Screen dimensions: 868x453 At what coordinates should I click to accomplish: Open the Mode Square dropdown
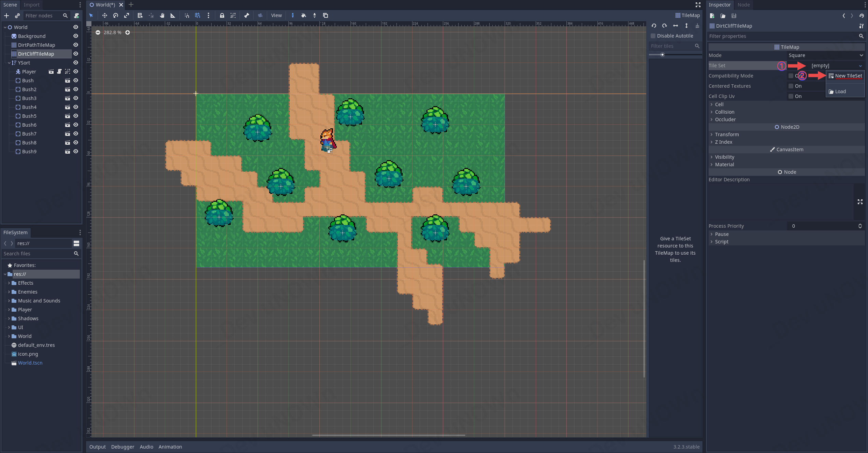(x=826, y=55)
